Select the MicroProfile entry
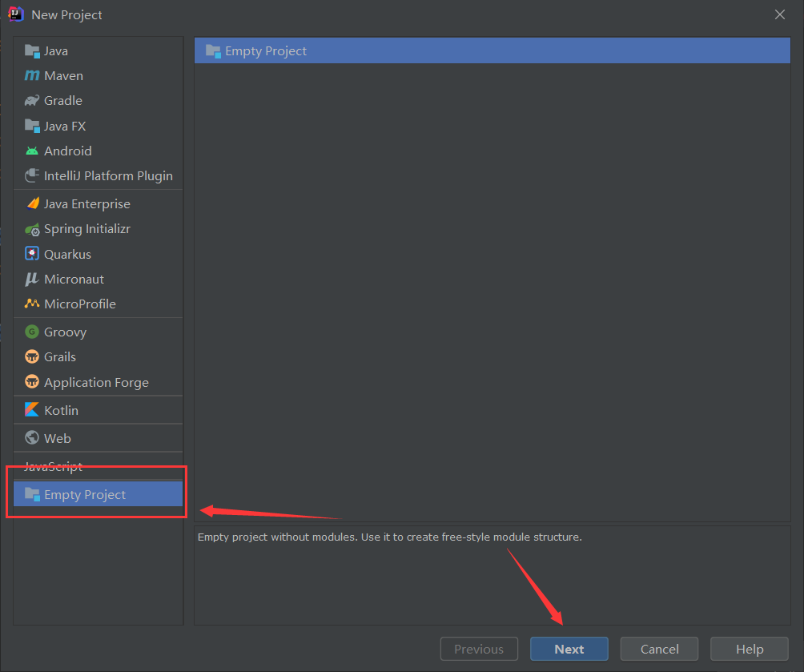The height and width of the screenshot is (672, 804). 98,304
